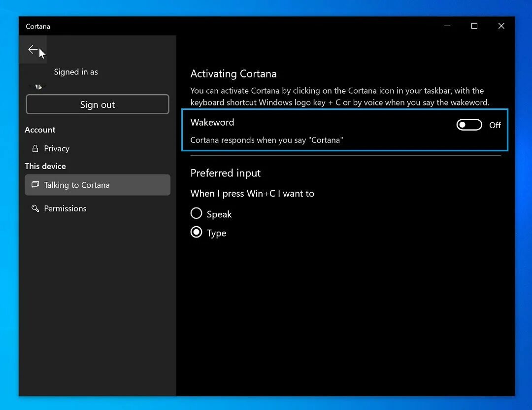Click the key icon beside Permissions

(x=35, y=208)
